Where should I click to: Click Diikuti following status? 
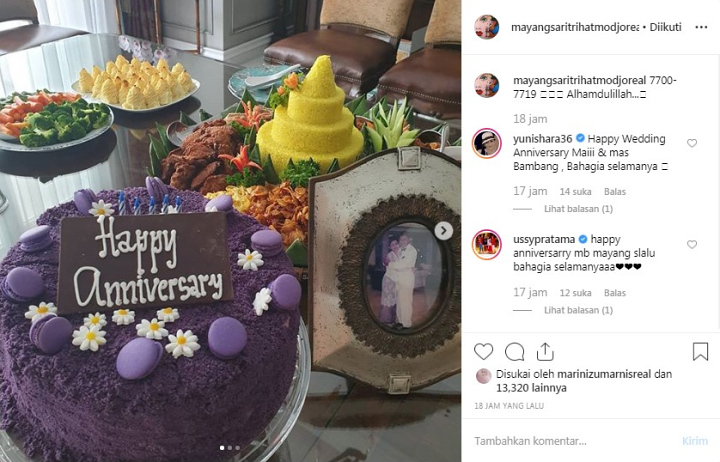pyautogui.click(x=665, y=27)
